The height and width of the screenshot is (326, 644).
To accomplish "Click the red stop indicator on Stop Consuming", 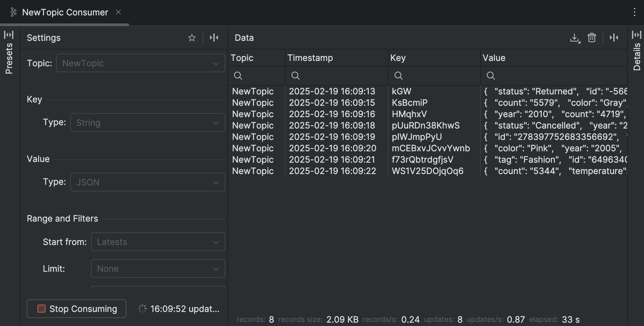I will tap(42, 309).
